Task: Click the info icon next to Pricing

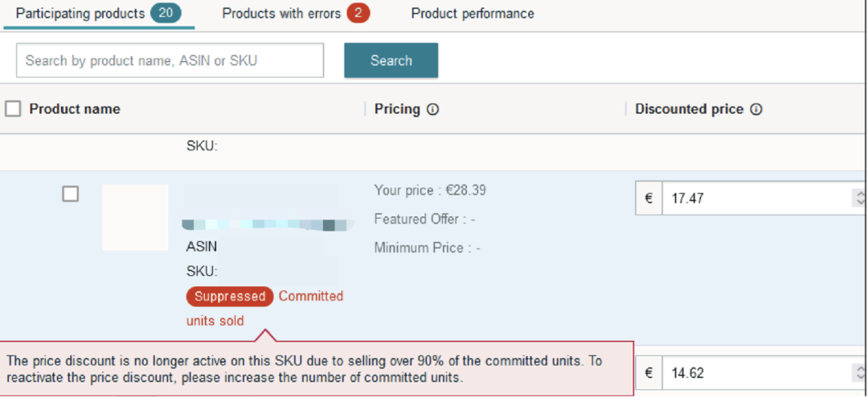Action: pyautogui.click(x=433, y=109)
